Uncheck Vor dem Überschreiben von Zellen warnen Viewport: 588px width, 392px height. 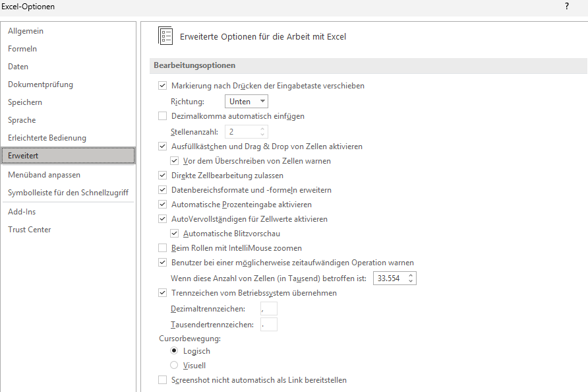tap(175, 161)
